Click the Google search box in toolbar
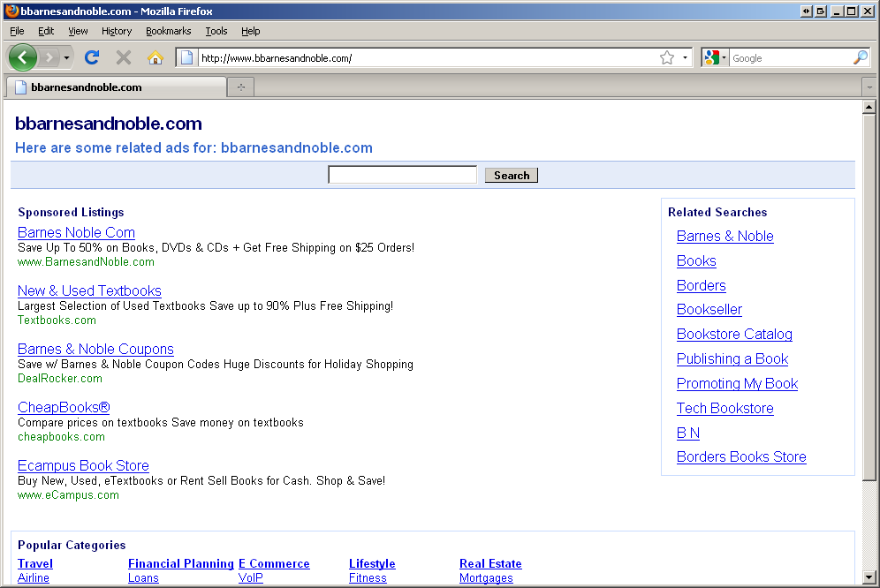This screenshot has height=588, width=880. (790, 57)
